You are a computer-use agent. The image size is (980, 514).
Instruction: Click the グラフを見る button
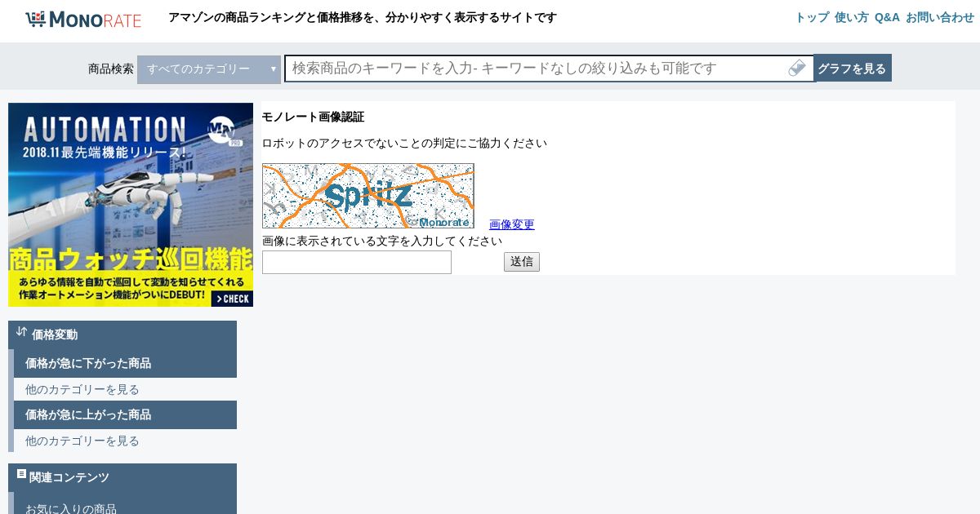coord(852,69)
